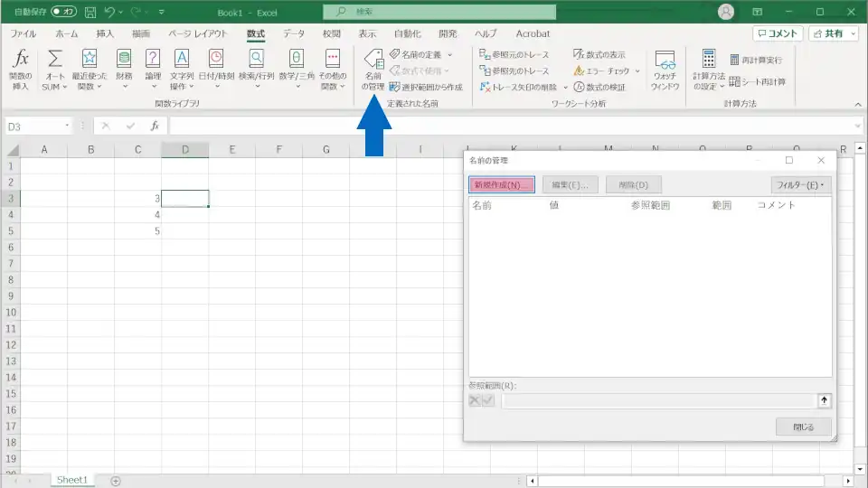Click the Share (共有) button
Screen dimensions: 868x488
[829, 33]
